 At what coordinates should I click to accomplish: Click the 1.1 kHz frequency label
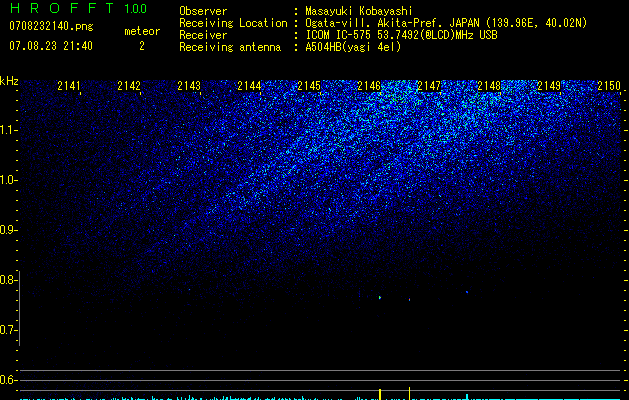coord(8,130)
